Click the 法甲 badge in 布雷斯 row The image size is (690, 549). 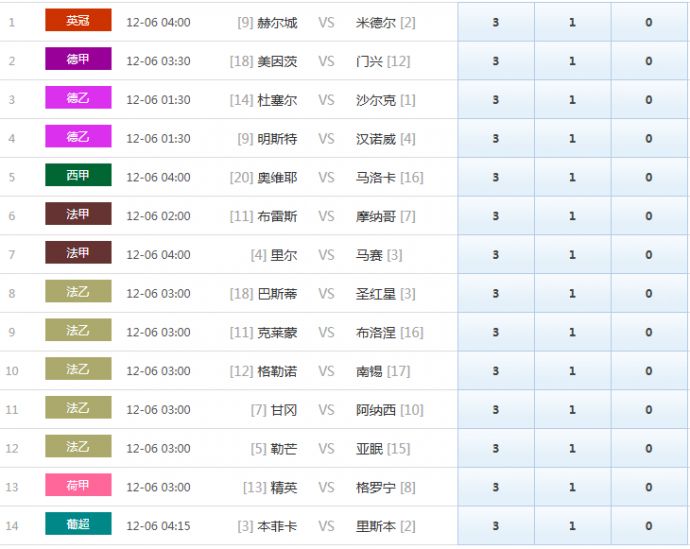pyautogui.click(x=78, y=215)
